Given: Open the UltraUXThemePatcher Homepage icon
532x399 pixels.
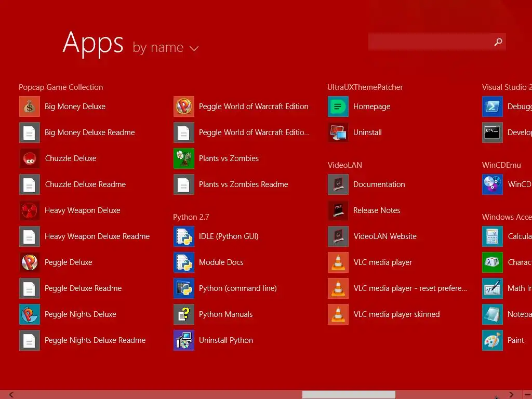Looking at the screenshot, I should [x=338, y=107].
